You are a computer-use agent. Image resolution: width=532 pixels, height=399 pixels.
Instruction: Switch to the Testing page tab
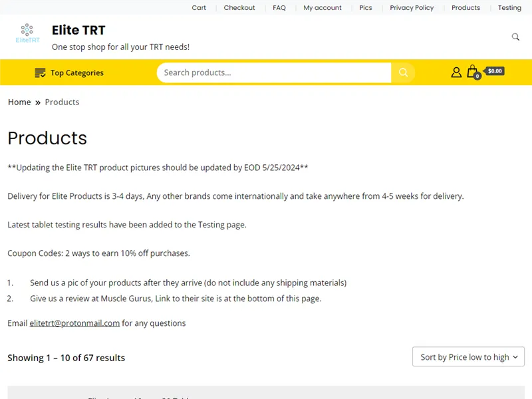509,8
